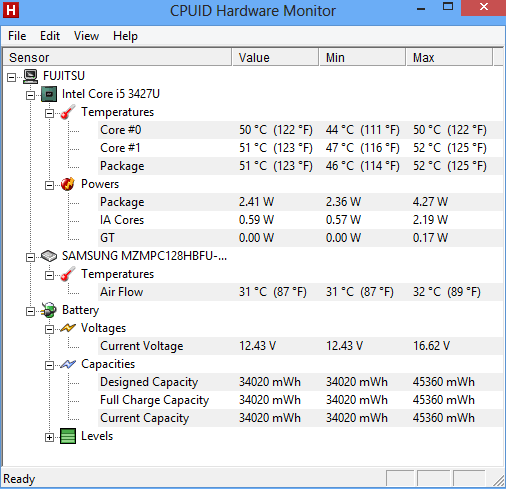This screenshot has height=489, width=506.
Task: Click the Battery icon
Action: (x=49, y=310)
